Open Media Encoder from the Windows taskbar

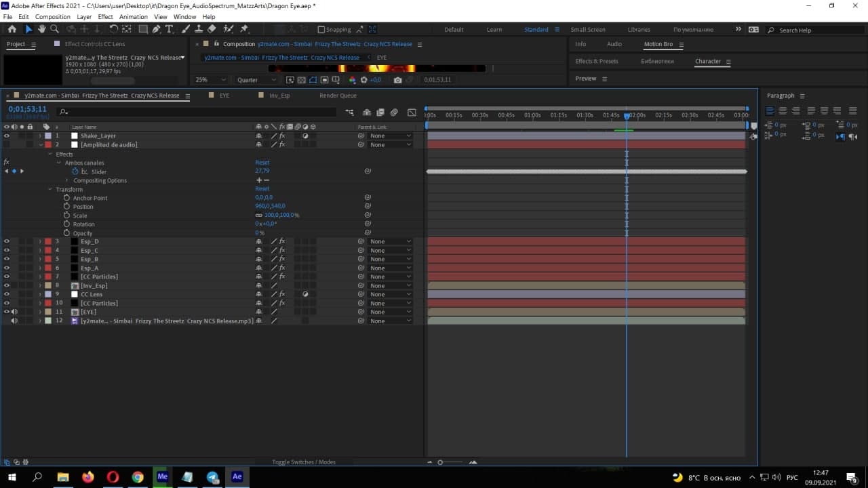pos(162,476)
